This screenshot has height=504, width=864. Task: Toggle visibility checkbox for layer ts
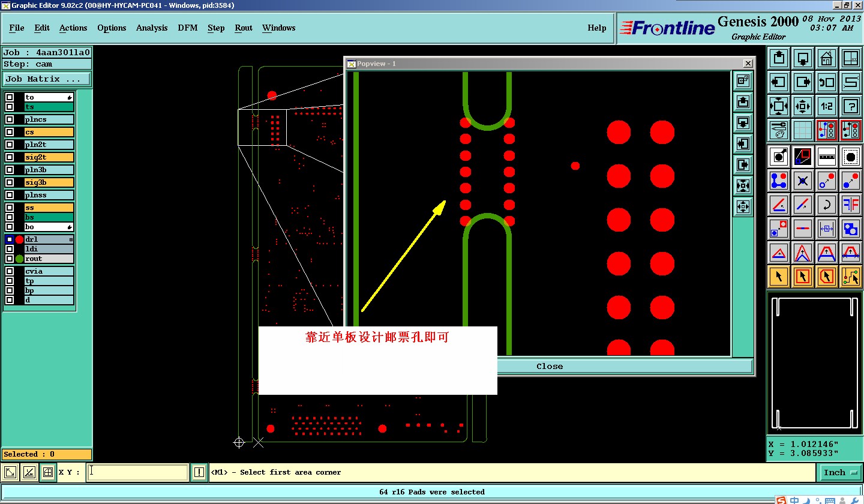point(10,107)
